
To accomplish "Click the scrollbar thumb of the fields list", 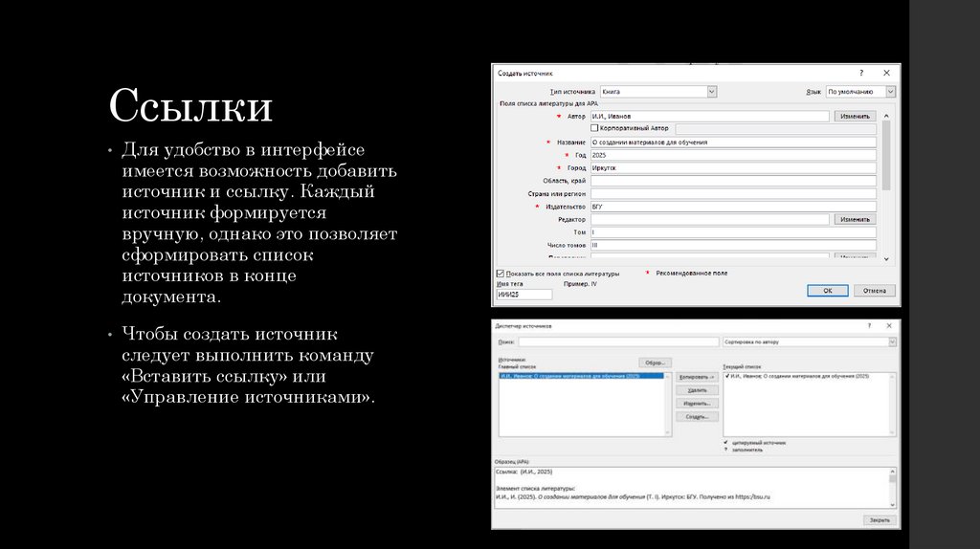I will [886, 156].
